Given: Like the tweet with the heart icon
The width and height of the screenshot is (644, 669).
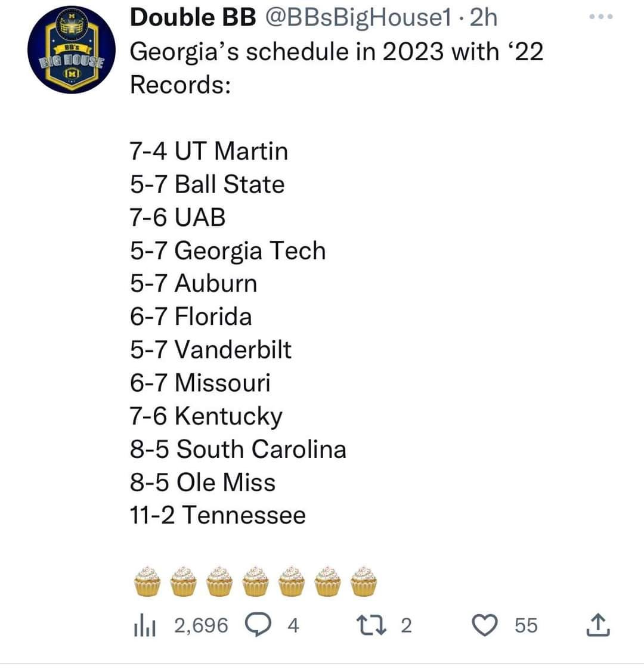Looking at the screenshot, I should coord(484,626).
